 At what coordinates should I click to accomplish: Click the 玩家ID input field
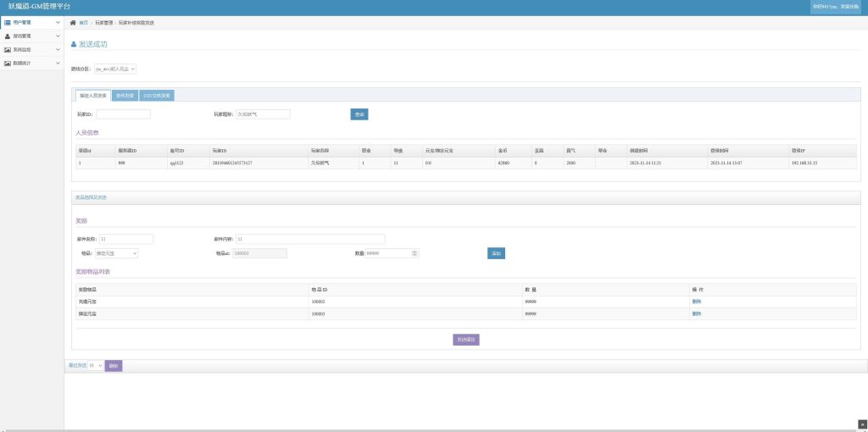pyautogui.click(x=123, y=114)
